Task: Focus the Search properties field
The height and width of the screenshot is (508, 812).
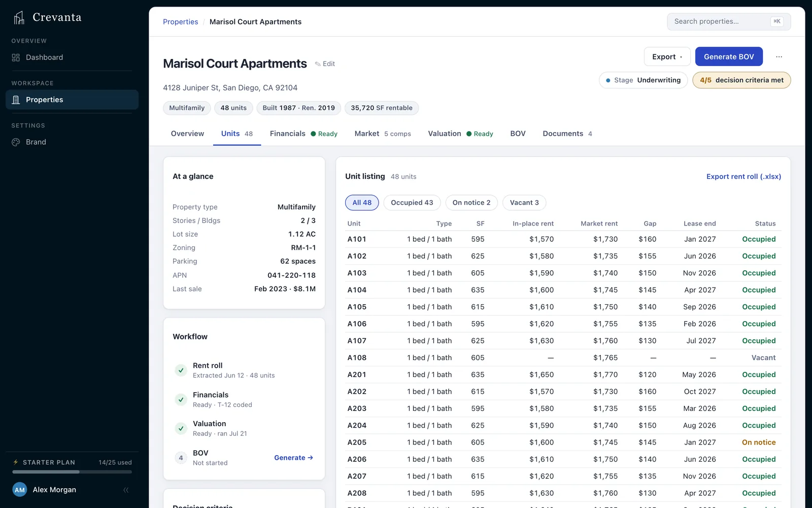Action: coord(729,21)
